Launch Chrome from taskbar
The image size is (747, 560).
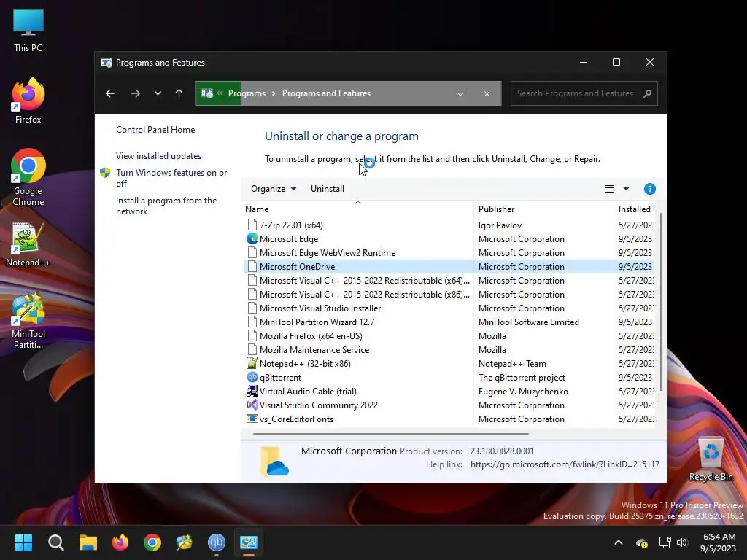point(152,542)
